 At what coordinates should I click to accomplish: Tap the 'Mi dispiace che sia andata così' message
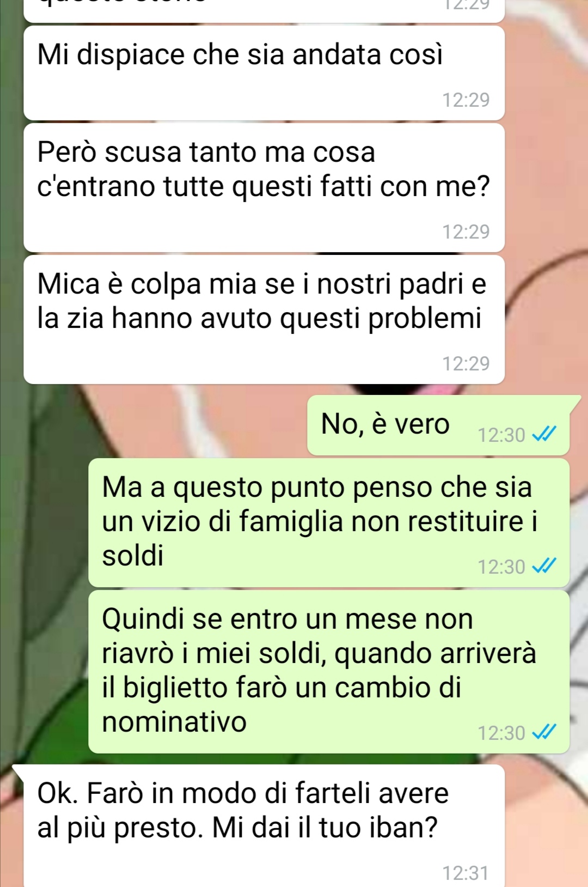coord(264,72)
